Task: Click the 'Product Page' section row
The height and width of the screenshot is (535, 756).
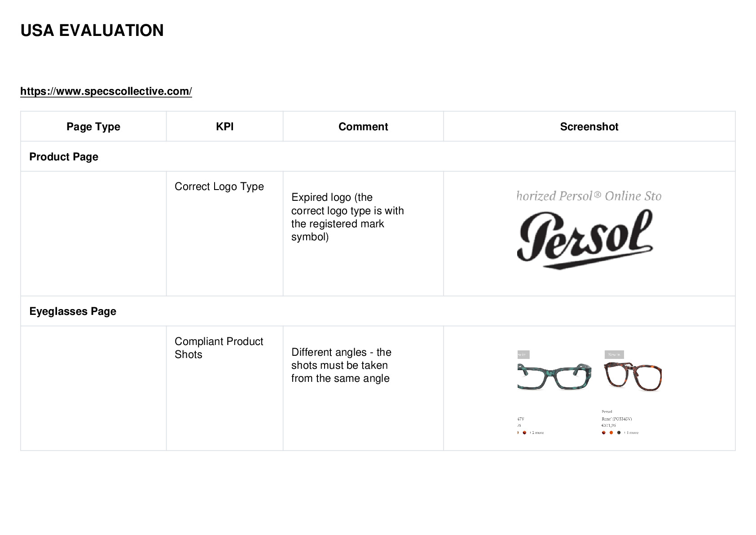Action: [378, 156]
